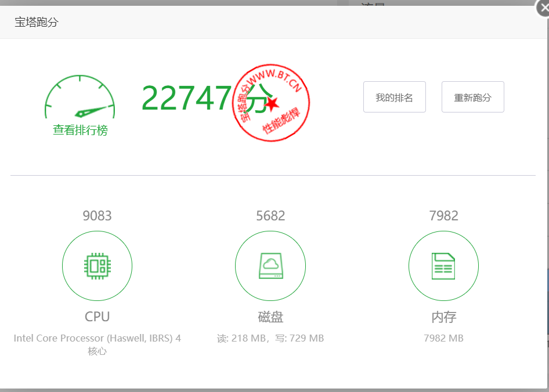Viewport: 549px width, 392px height.
Task: Click the 重新跑分 button
Action: click(x=472, y=97)
